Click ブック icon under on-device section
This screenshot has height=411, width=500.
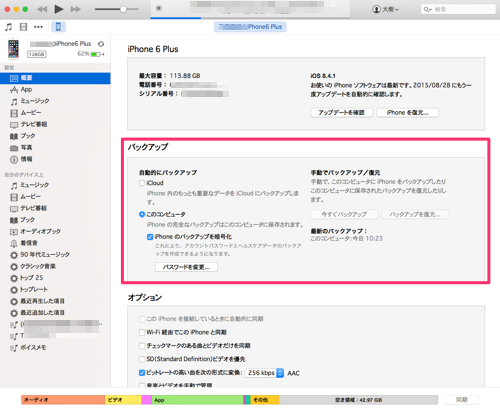[14, 220]
